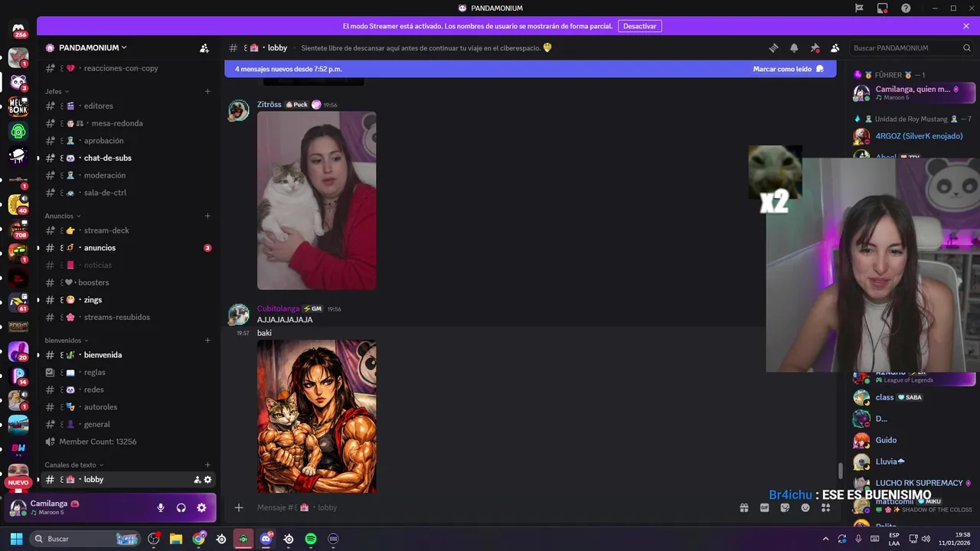Collapse Canales de texto category
This screenshot has height=551, width=980.
coord(74,465)
